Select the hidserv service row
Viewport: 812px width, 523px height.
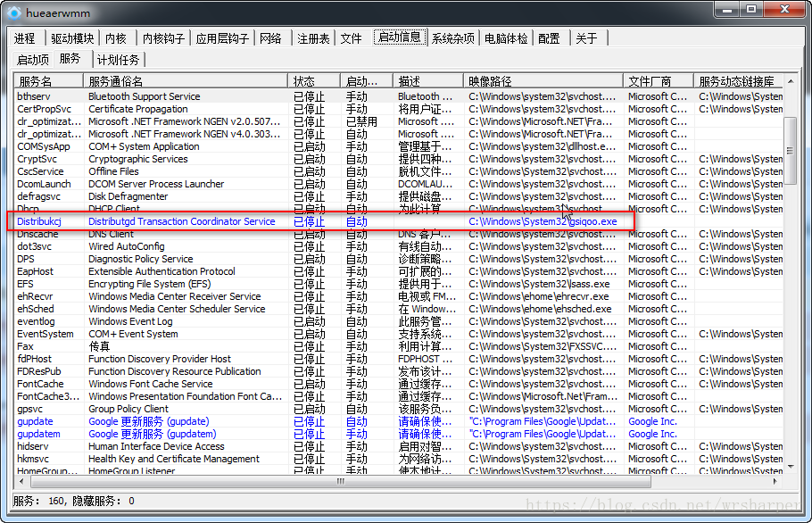[x=399, y=446]
